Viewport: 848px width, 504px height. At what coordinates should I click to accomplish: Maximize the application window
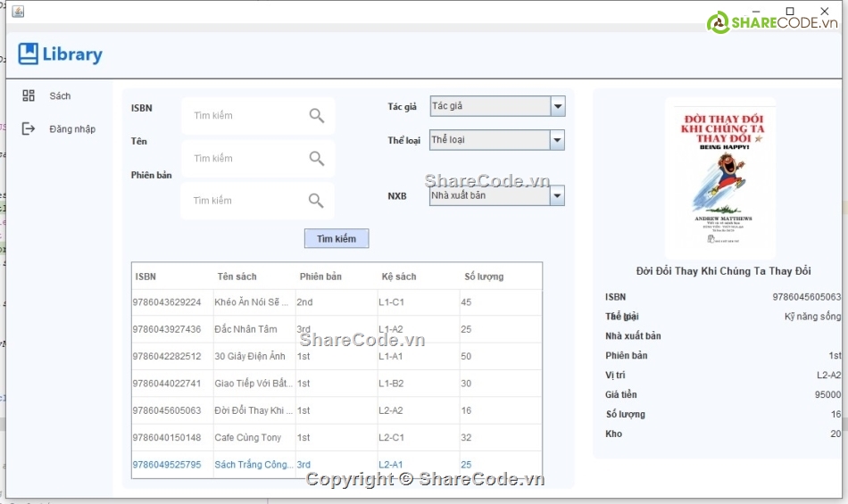790,12
